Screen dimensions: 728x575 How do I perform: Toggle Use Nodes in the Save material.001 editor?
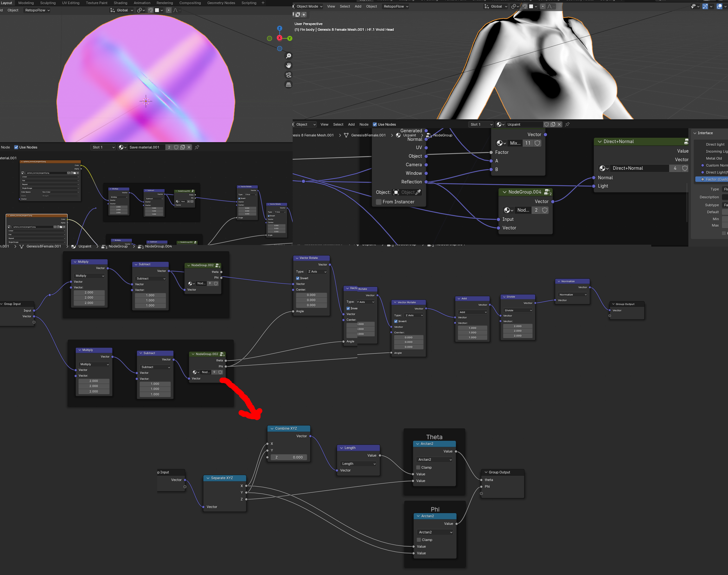(16, 147)
